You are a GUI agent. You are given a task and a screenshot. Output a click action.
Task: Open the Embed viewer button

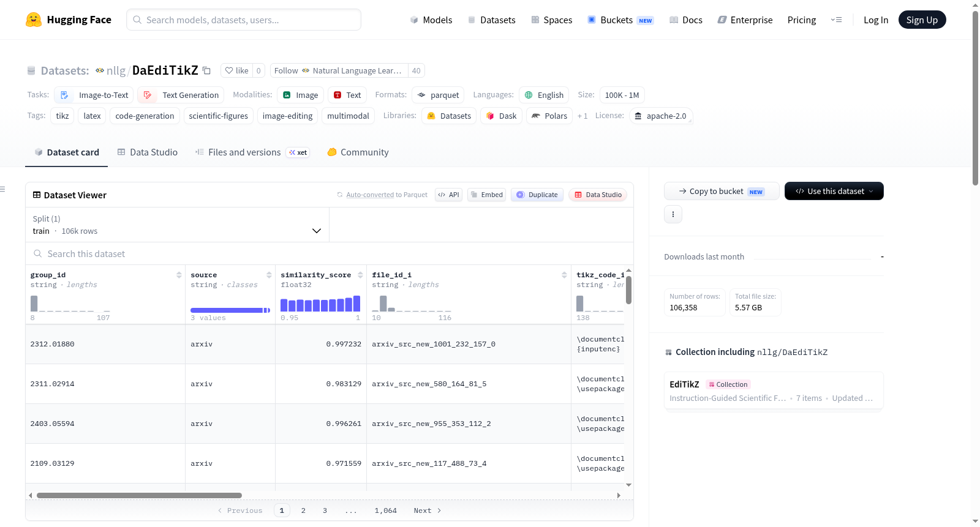pos(486,195)
